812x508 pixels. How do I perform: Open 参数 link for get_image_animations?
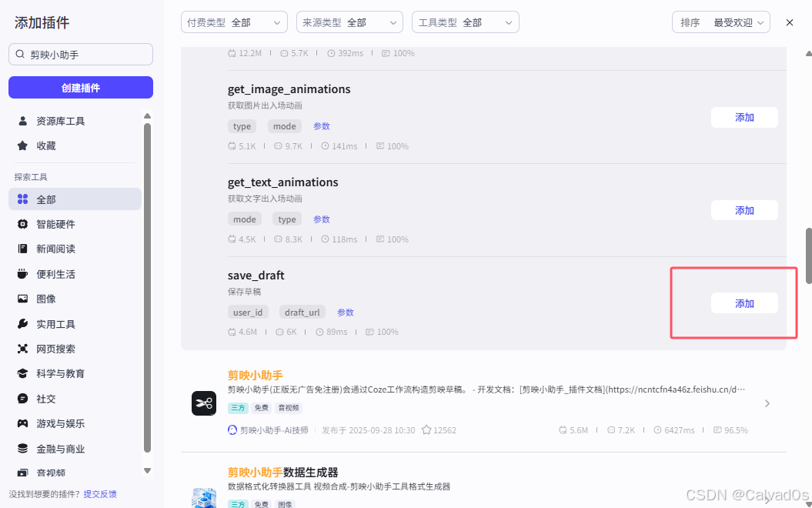pyautogui.click(x=322, y=125)
